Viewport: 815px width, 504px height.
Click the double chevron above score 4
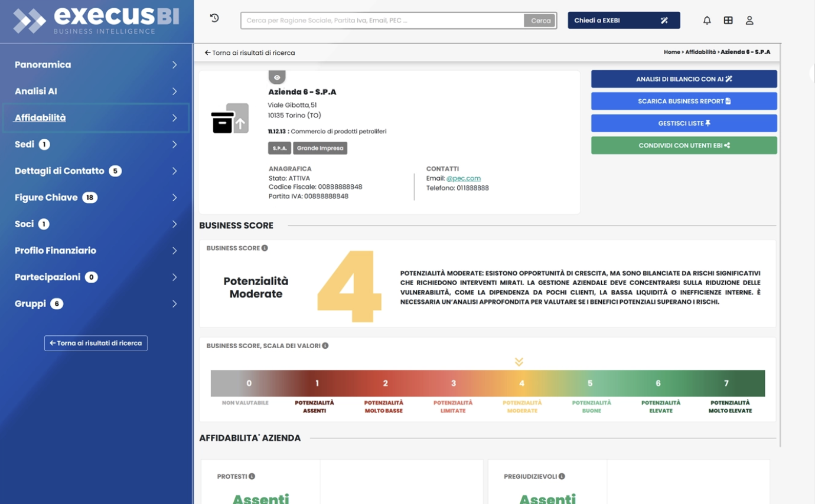pyautogui.click(x=519, y=361)
